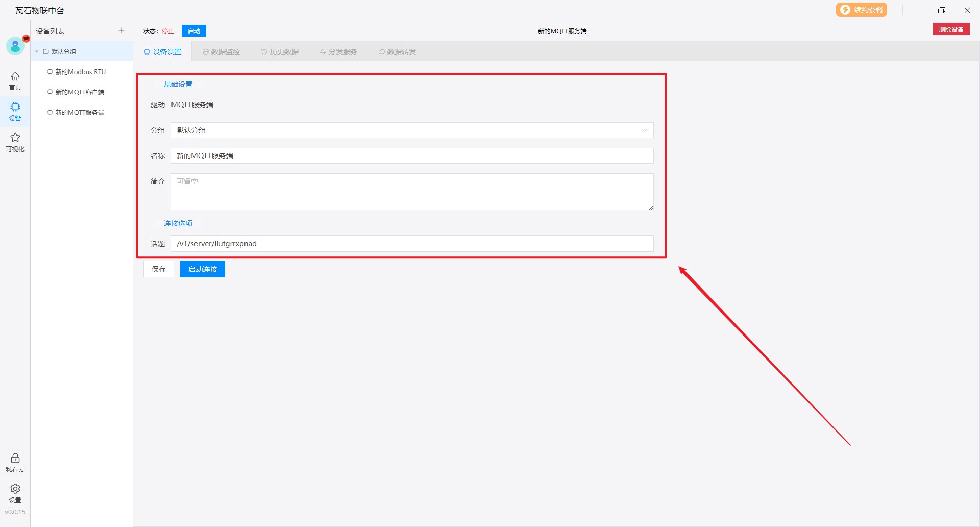Viewport: 980px width, 527px height.
Task: Click the 保存 save button
Action: tap(159, 269)
